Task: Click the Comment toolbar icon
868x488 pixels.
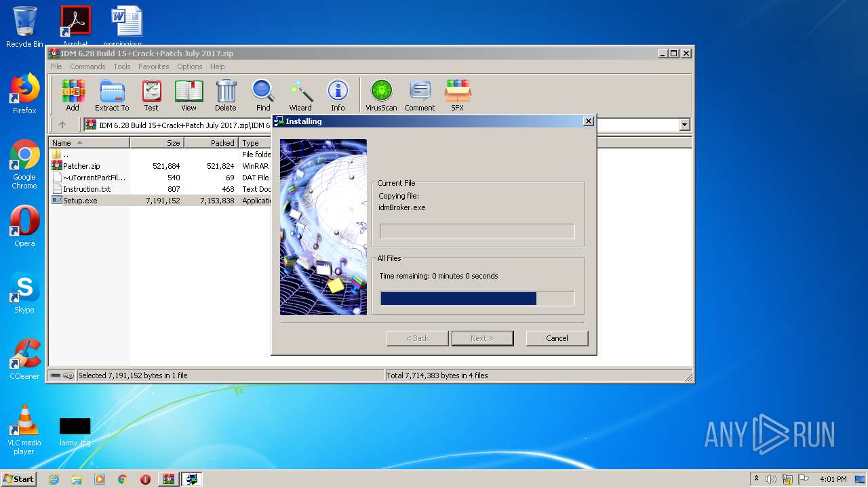Action: coord(420,95)
